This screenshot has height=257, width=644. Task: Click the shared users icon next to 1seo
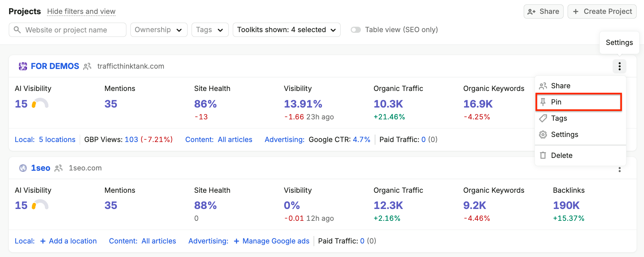58,168
